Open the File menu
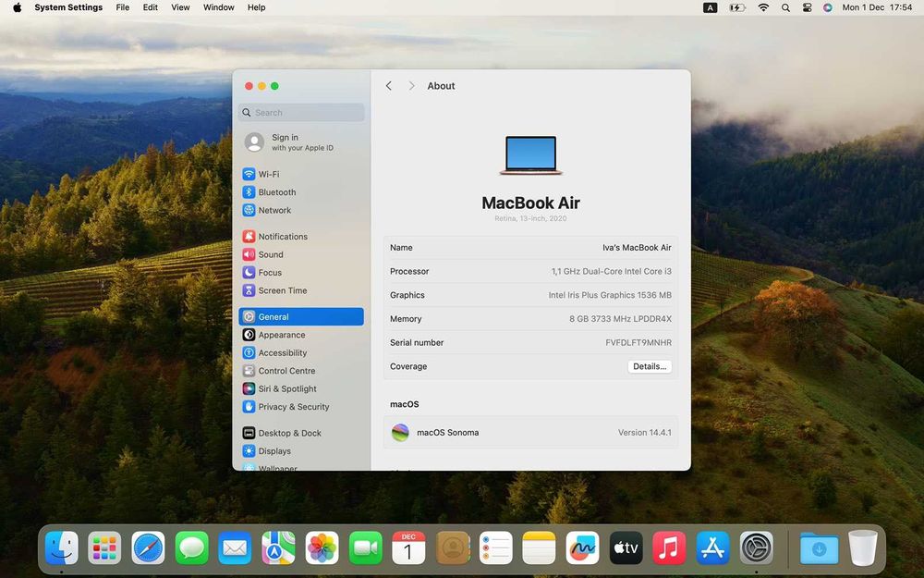 (x=123, y=7)
